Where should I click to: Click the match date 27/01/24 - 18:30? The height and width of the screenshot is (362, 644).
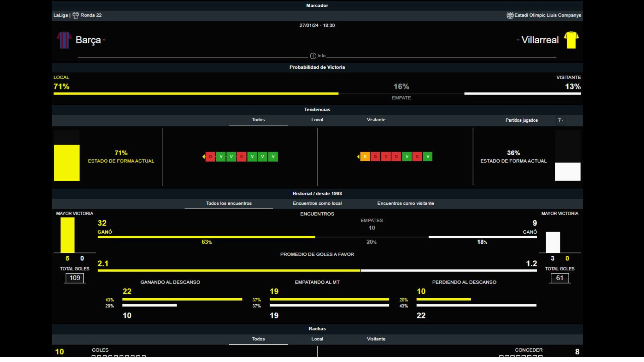[x=317, y=25]
